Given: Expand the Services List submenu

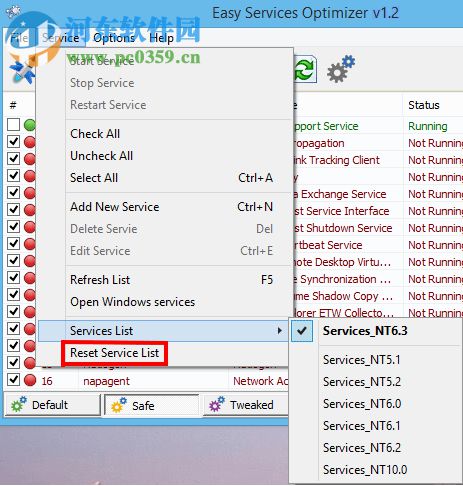Looking at the screenshot, I should 163,331.
